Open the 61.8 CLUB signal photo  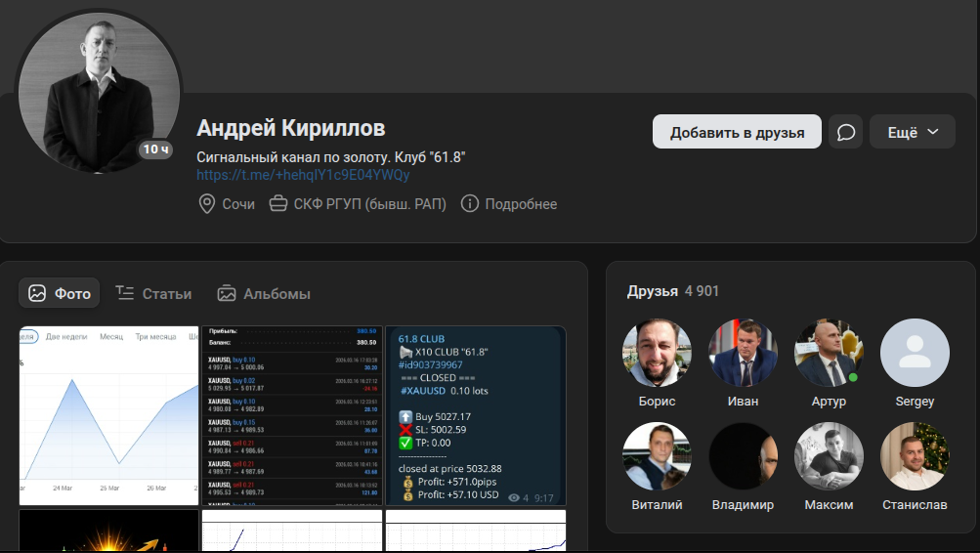tap(476, 415)
